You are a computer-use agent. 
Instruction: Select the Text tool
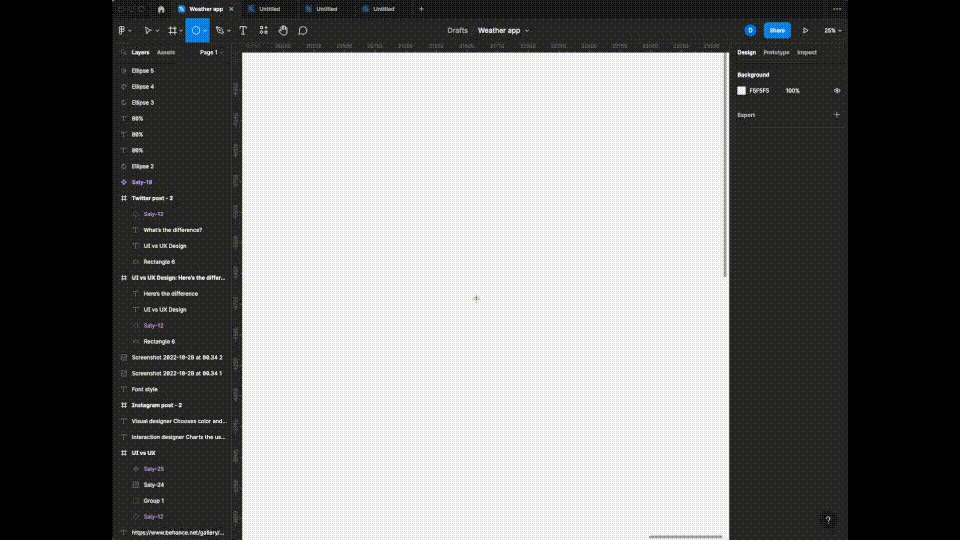[x=243, y=31]
